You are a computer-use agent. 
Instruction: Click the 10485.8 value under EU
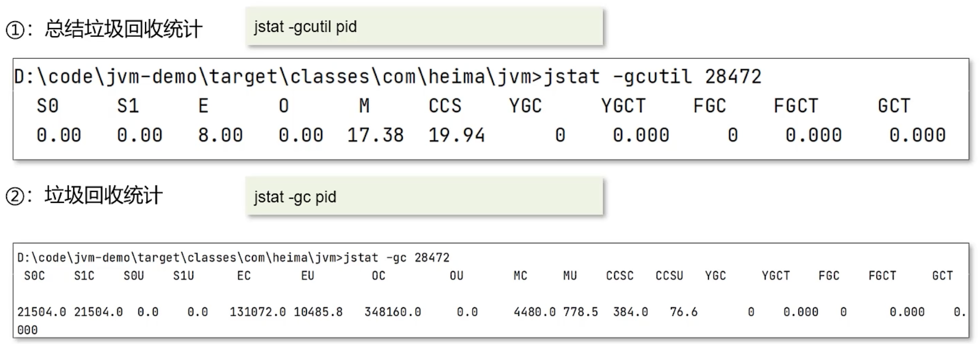point(318,312)
